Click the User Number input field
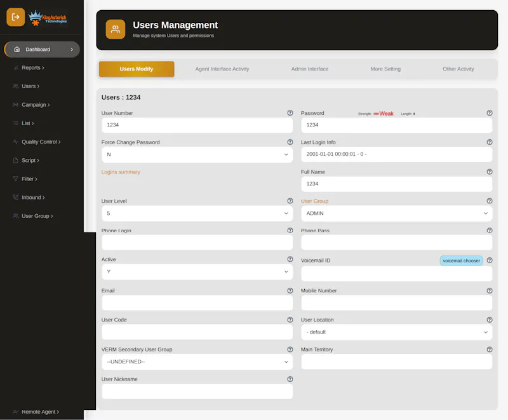Image resolution: width=508 pixels, height=420 pixels. click(197, 125)
